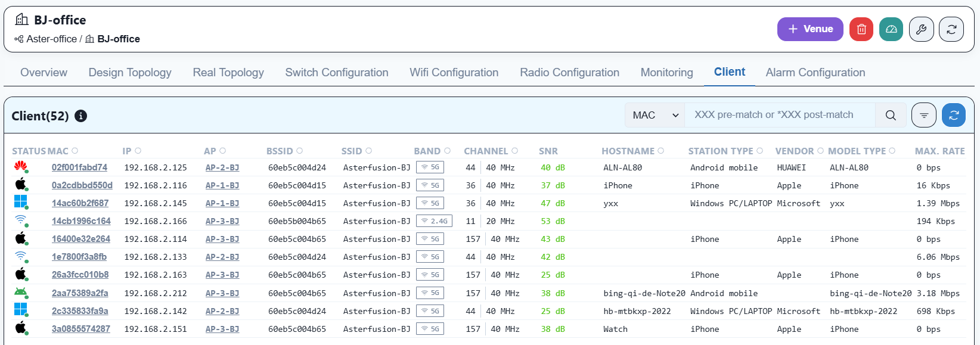Open the MAC search type dropdown
Screen dimensions: 980x345
(x=655, y=115)
